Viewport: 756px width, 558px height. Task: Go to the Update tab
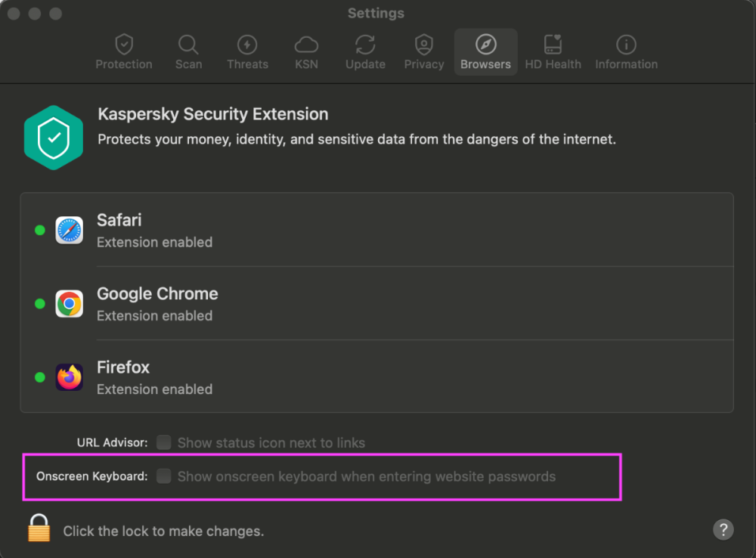365,52
